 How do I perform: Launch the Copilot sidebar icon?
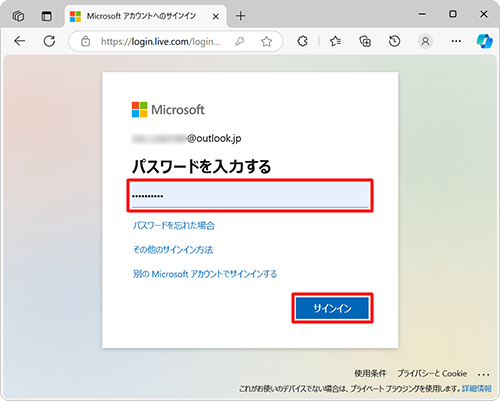coord(484,41)
